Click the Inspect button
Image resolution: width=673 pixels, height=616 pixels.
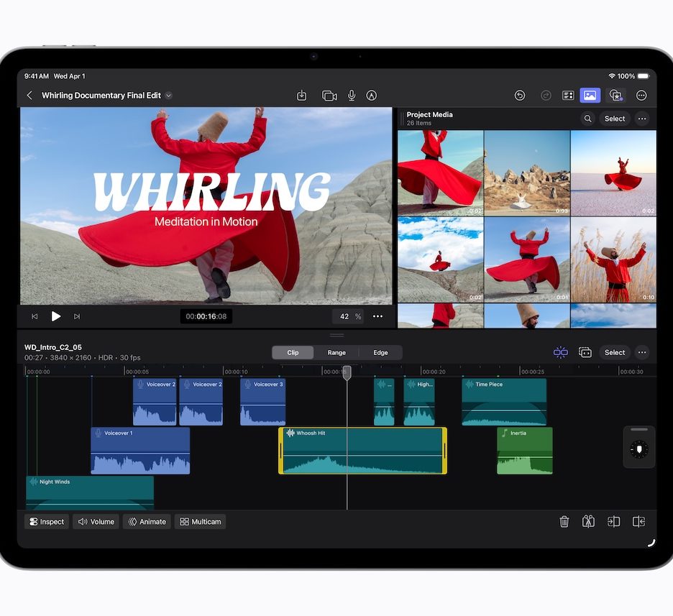47,522
